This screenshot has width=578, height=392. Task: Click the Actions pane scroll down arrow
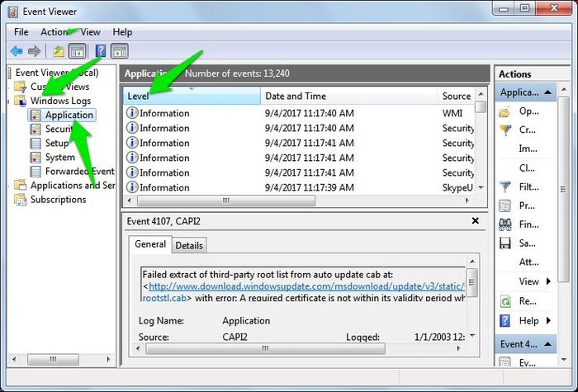click(x=563, y=359)
